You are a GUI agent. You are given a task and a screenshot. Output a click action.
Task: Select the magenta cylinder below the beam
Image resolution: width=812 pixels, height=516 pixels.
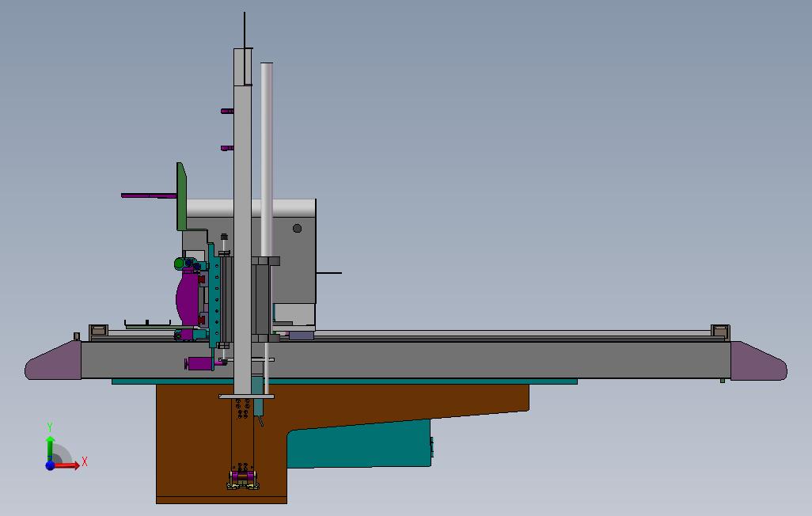coord(199,364)
